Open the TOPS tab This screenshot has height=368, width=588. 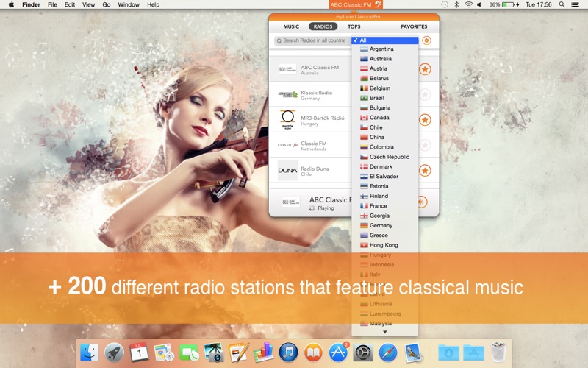click(x=354, y=26)
